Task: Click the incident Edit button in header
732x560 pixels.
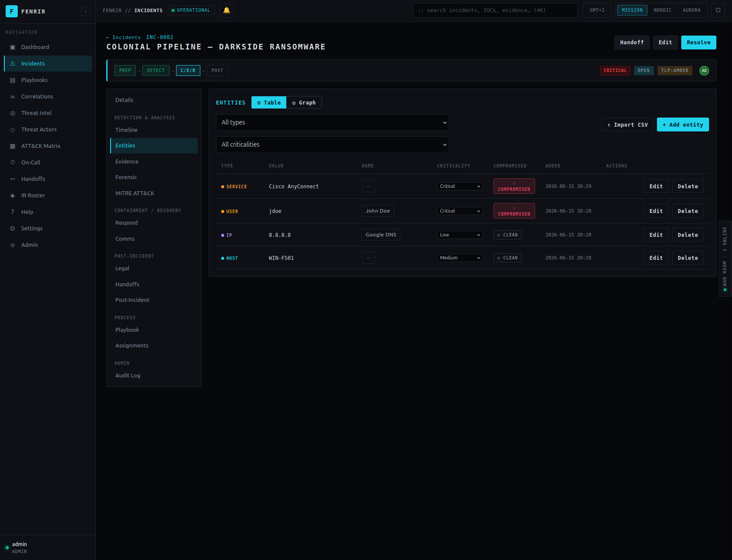Action: 665,43
